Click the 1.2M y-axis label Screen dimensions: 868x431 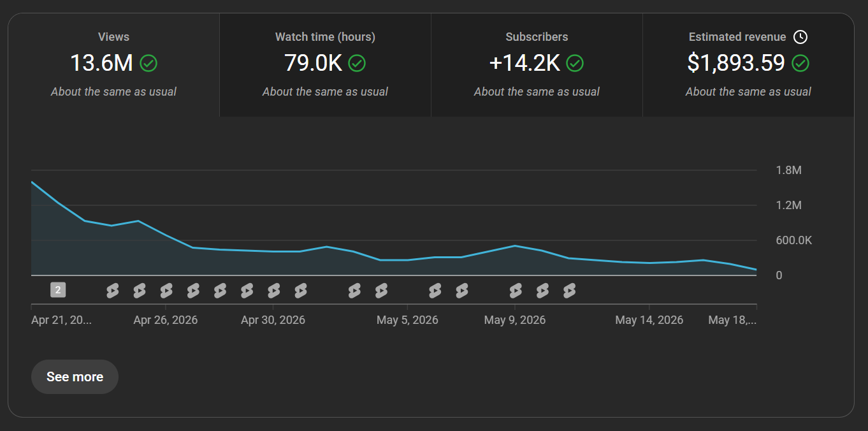(x=788, y=205)
